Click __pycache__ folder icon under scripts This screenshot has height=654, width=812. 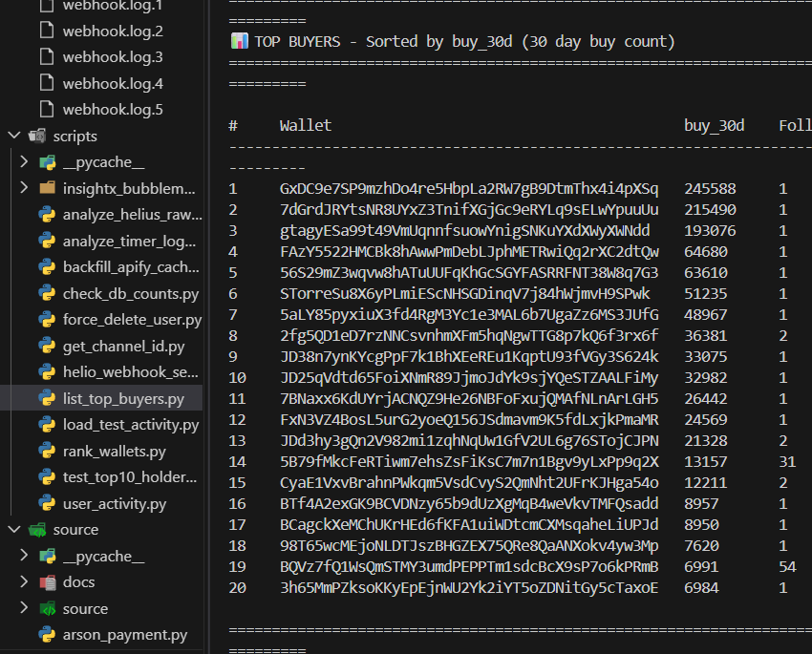47,162
